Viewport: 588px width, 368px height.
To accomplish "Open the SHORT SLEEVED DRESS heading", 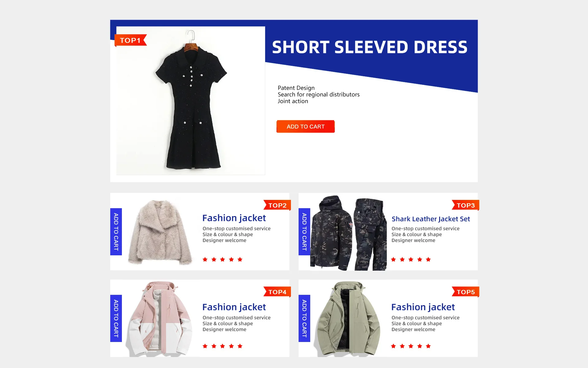I will [x=370, y=47].
